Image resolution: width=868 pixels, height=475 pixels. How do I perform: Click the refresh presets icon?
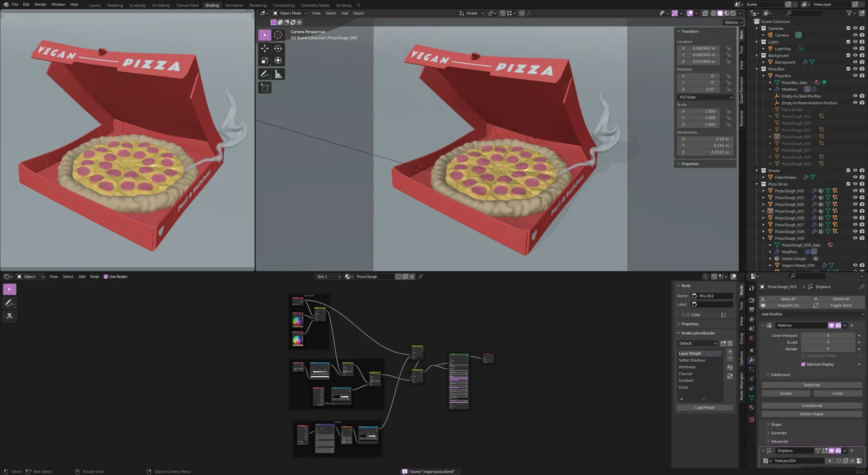tap(730, 376)
